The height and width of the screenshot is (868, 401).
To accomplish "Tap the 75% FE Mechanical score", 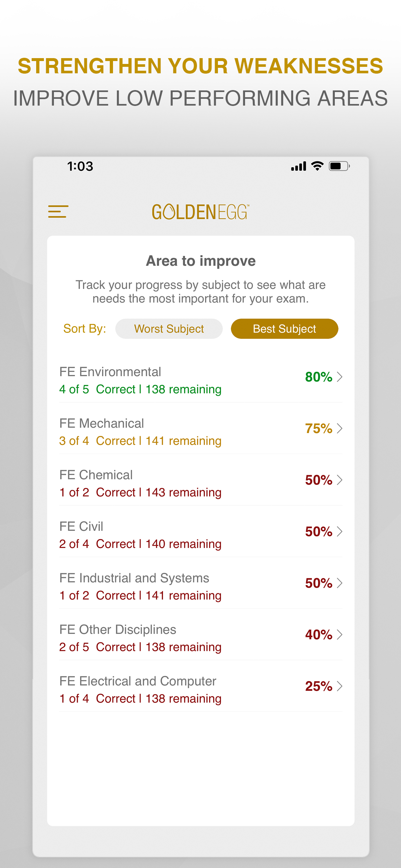I will pos(318,429).
